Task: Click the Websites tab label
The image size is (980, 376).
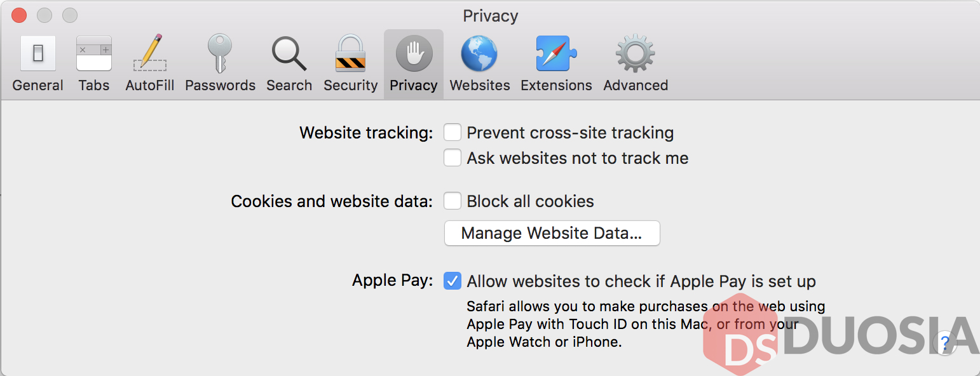Action: pos(480,86)
